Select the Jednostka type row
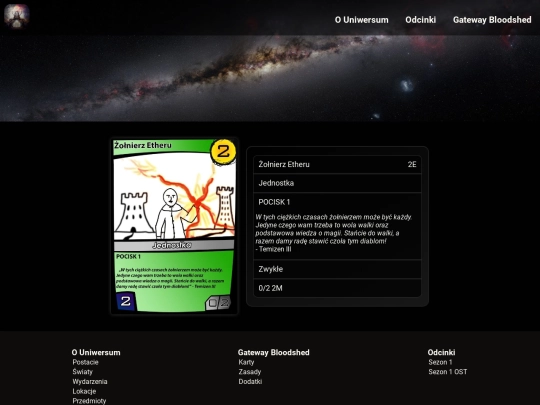This screenshot has height=405, width=540. click(337, 183)
